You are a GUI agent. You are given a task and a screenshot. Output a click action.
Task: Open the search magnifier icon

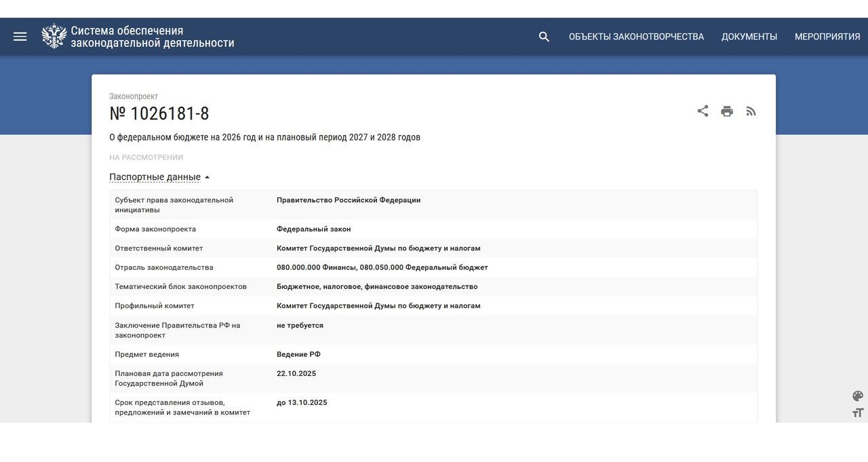click(x=544, y=37)
